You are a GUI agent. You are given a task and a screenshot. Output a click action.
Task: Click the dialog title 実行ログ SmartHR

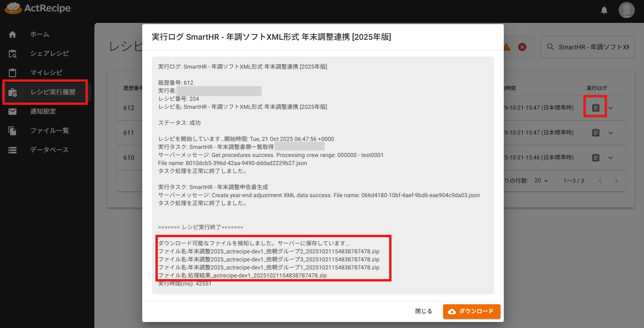point(271,37)
